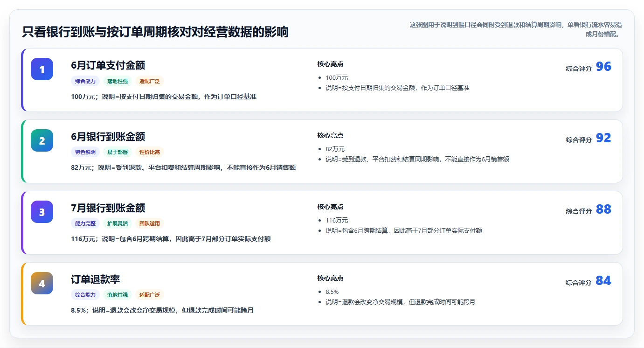This screenshot has width=644, height=348.
Task: Select bullet 说明=包含6月跨期结算
Action: pos(404,230)
